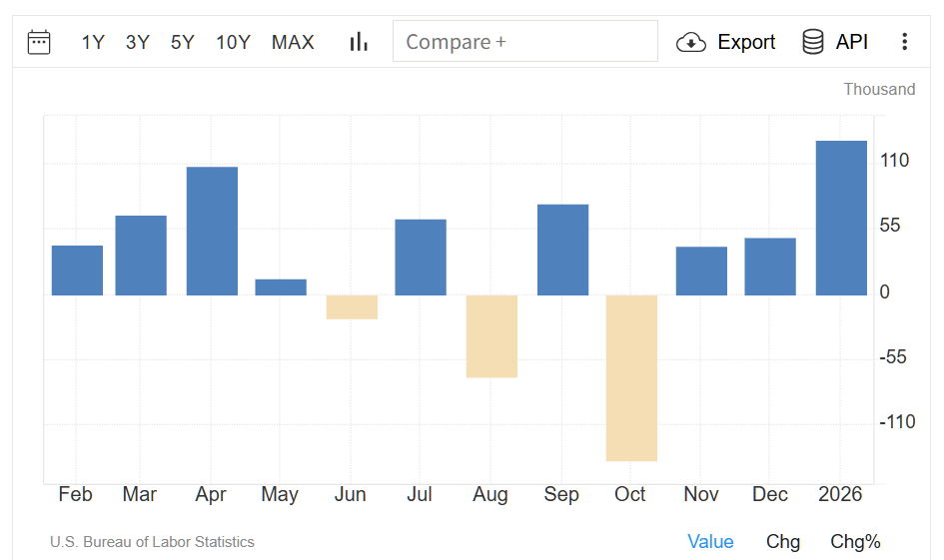Open the calendar date picker icon
944x560 pixels.
point(39,42)
